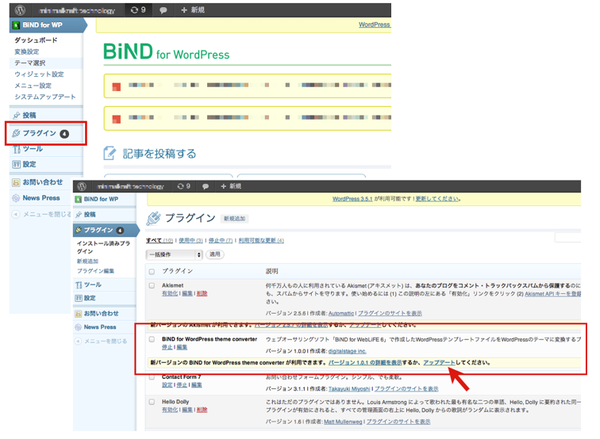Select すべて plugin filter
The height and width of the screenshot is (439, 600).
click(x=159, y=241)
